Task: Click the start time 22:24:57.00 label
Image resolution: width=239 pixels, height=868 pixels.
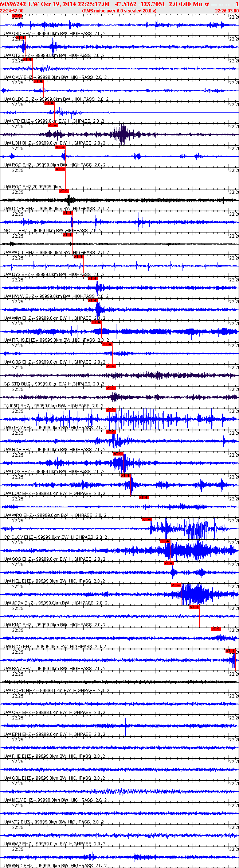Action: (12, 11)
